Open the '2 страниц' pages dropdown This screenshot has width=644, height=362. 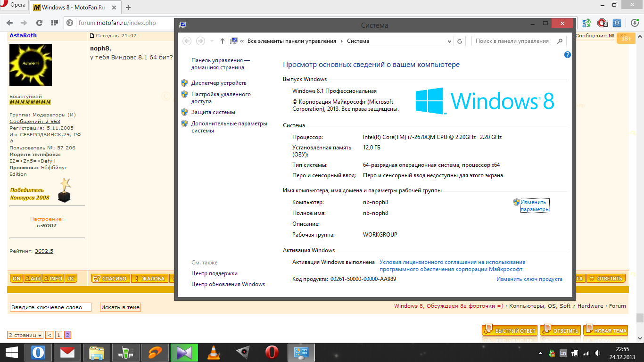click(x=25, y=335)
